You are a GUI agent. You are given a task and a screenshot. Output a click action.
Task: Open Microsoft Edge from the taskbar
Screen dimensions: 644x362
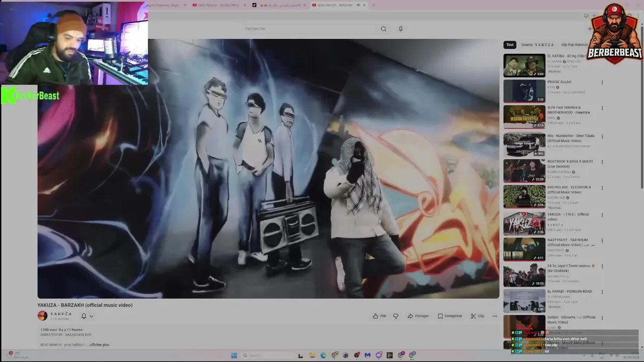point(323,355)
